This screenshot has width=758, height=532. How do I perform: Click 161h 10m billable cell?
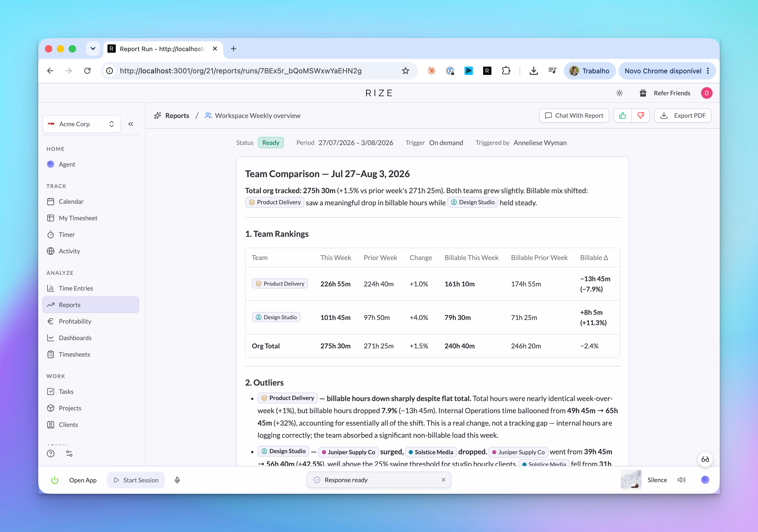(x=460, y=284)
